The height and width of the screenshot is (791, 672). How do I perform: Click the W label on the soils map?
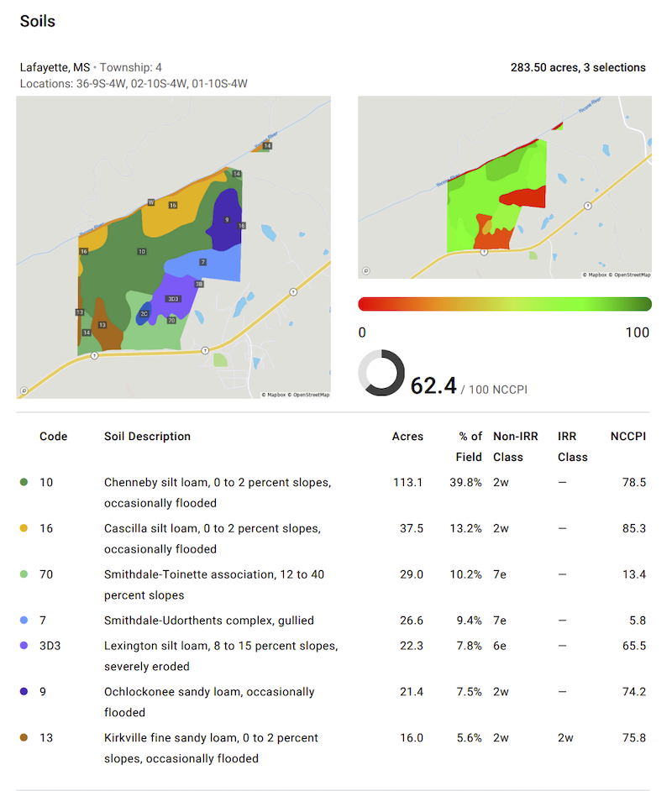pyautogui.click(x=151, y=202)
